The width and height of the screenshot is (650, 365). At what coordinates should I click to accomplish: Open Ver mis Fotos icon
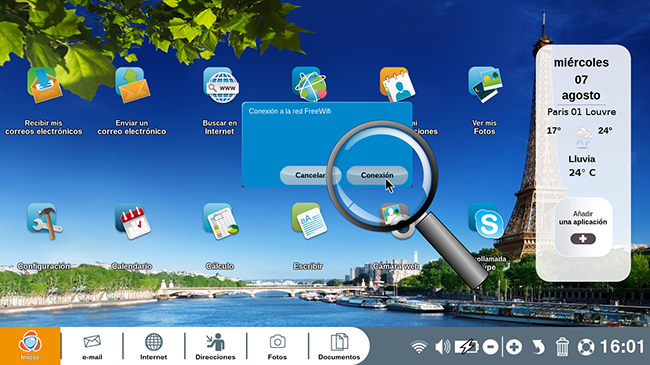[x=485, y=85]
